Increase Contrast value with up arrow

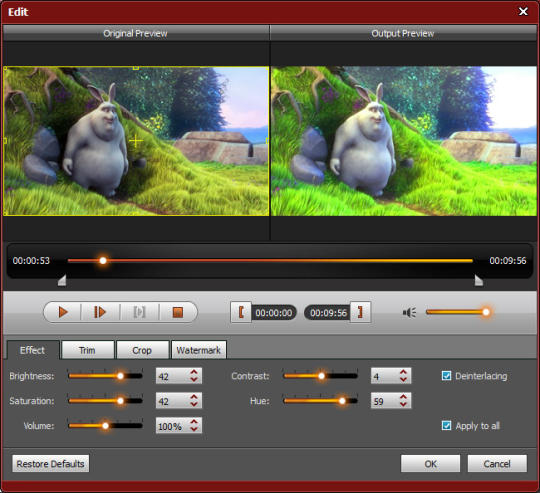403,372
